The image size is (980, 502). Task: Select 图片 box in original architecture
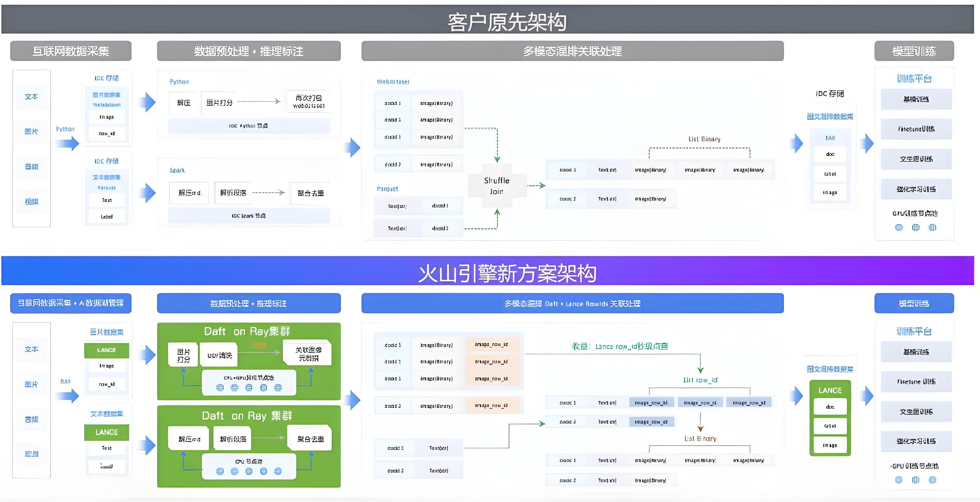tap(32, 131)
